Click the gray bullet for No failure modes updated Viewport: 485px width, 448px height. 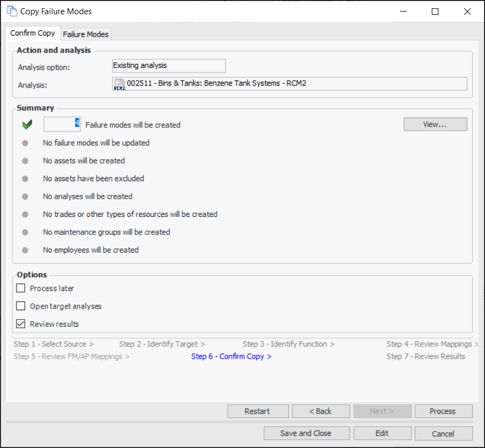coord(25,143)
